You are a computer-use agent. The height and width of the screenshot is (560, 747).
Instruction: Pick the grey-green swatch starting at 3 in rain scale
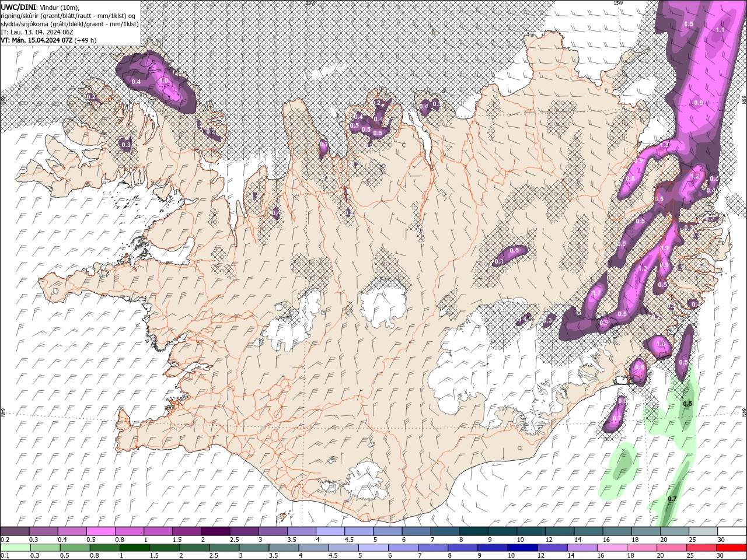(254, 548)
